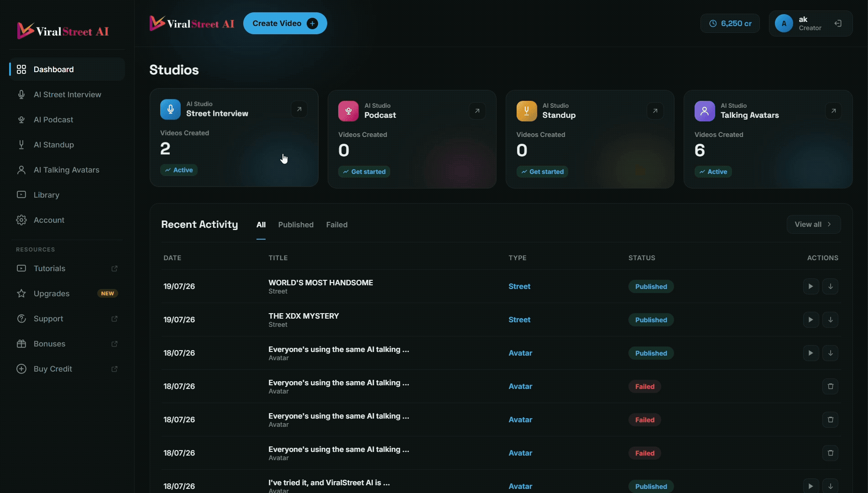Screen dimensions: 868x493
Task: Click Support external link icon
Action: pyautogui.click(x=115, y=319)
